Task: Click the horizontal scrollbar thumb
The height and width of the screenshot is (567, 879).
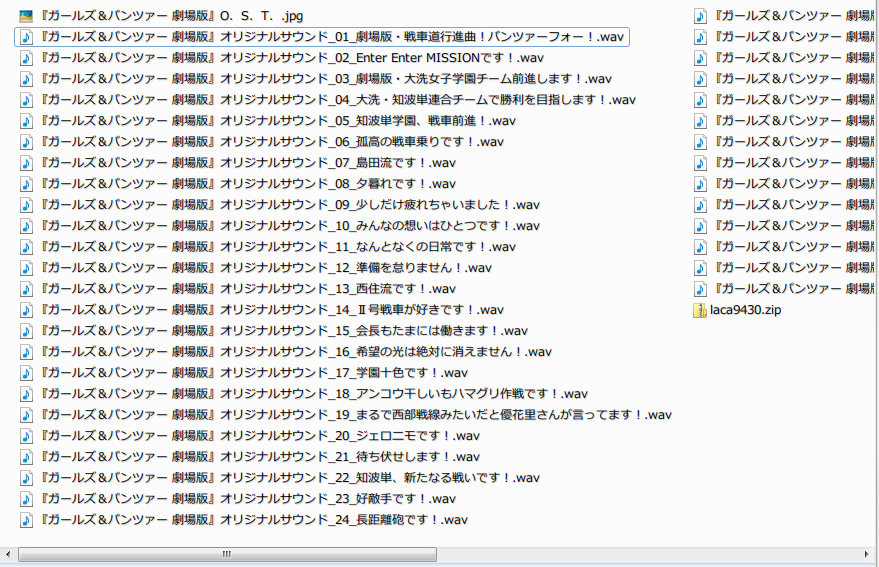Action: (x=227, y=554)
